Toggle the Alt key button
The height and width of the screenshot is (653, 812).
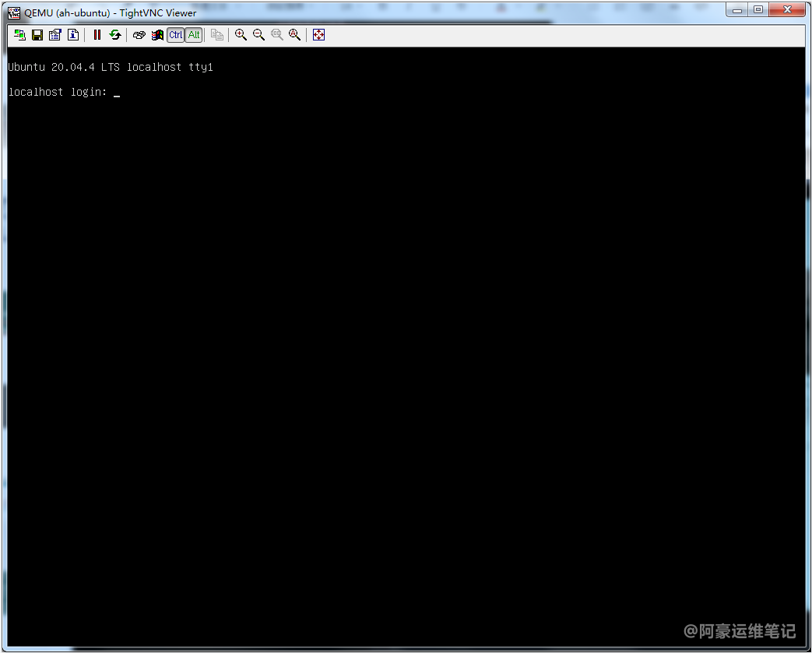point(194,35)
